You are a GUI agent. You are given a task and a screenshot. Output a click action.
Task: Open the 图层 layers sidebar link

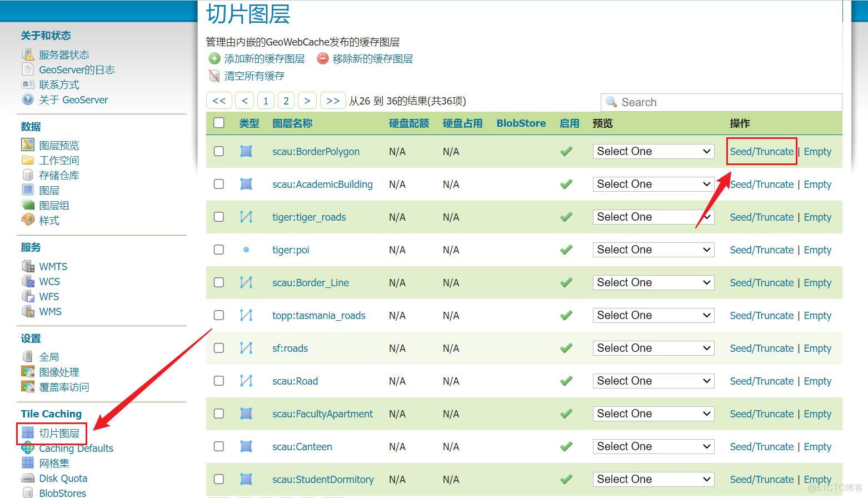click(x=49, y=190)
